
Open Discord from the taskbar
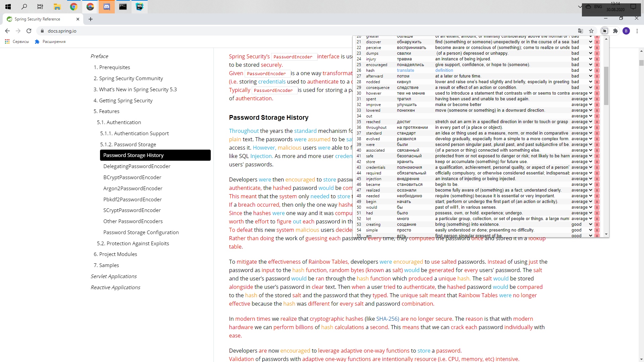click(x=106, y=7)
